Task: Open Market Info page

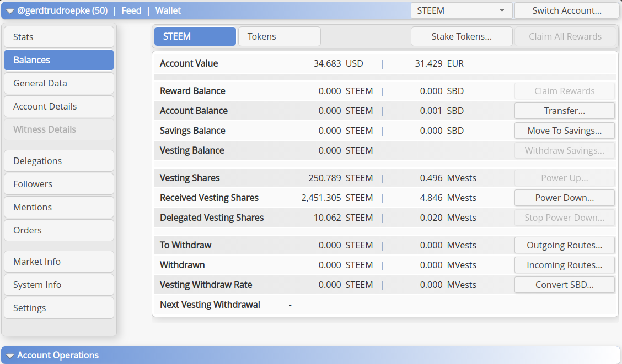Action: [x=59, y=262]
